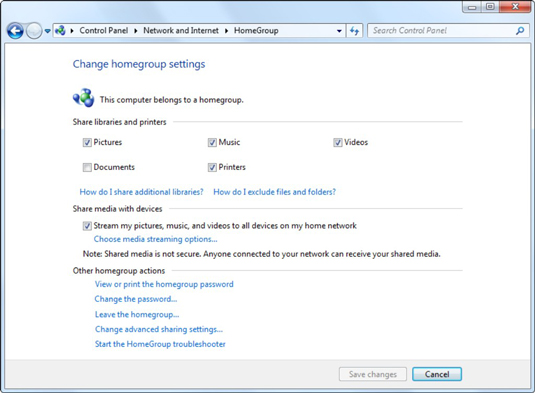This screenshot has height=393, width=535.
Task: Click the 'Note: Shared media is not secure' text
Action: tap(262, 254)
